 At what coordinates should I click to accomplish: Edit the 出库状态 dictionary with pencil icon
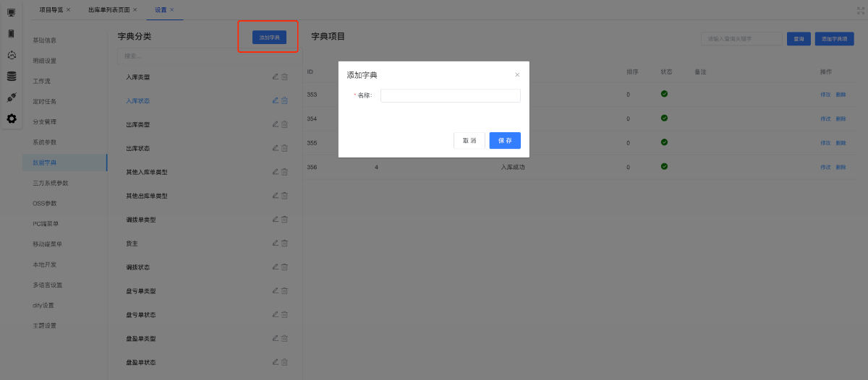coord(275,147)
